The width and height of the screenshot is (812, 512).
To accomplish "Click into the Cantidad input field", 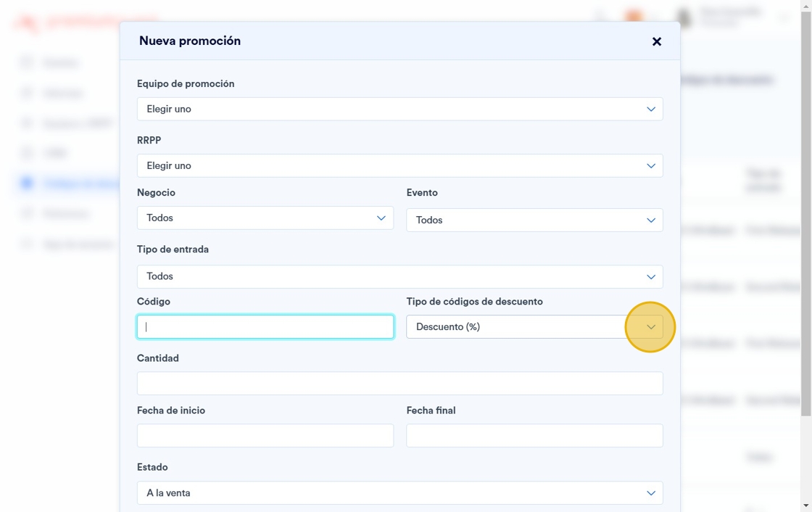I will 399,384.
